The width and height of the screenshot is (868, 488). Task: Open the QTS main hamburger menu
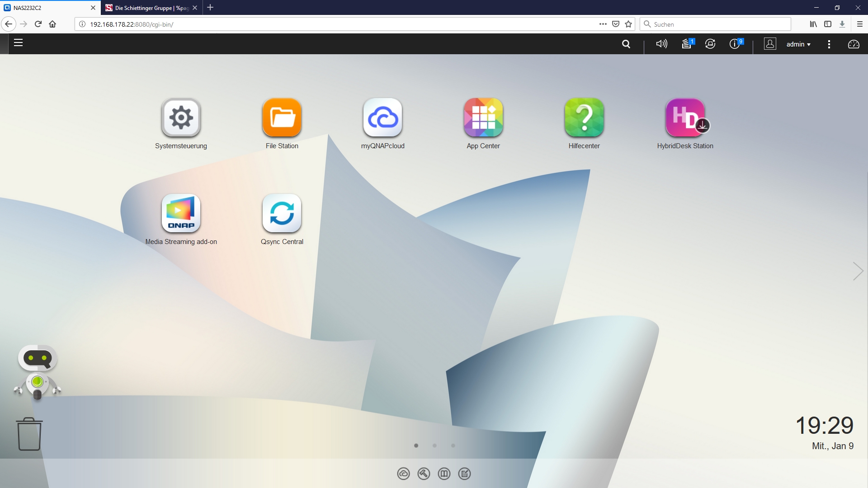(x=18, y=43)
